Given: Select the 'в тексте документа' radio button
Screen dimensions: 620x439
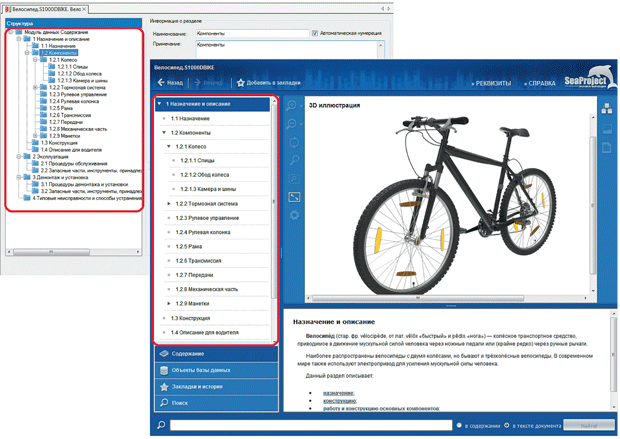Looking at the screenshot, I should [x=507, y=426].
